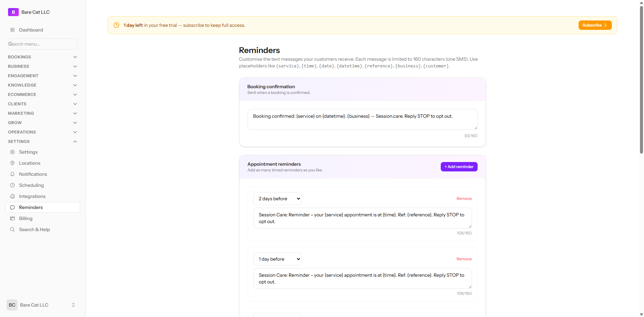Expand the ECOMMERCE section

pyautogui.click(x=43, y=95)
